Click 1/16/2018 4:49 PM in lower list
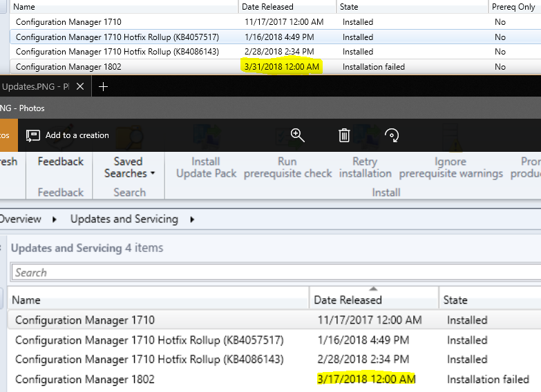Viewport: 541px width, 392px height. [363, 340]
